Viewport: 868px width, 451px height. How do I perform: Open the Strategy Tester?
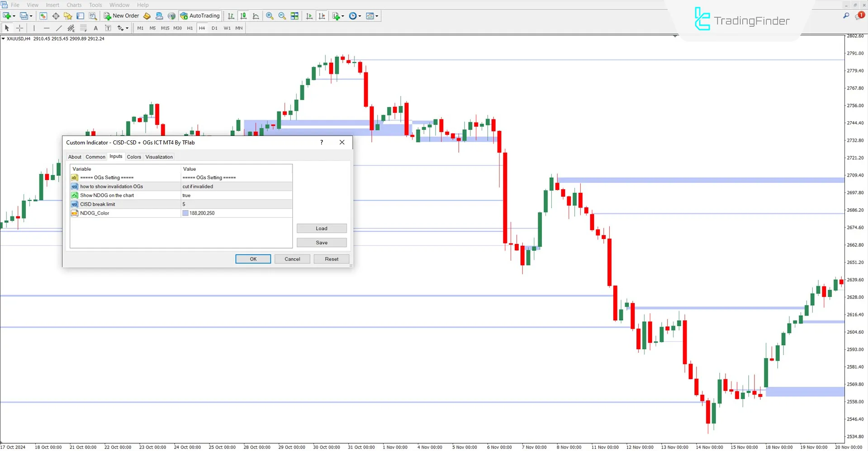coord(93,16)
